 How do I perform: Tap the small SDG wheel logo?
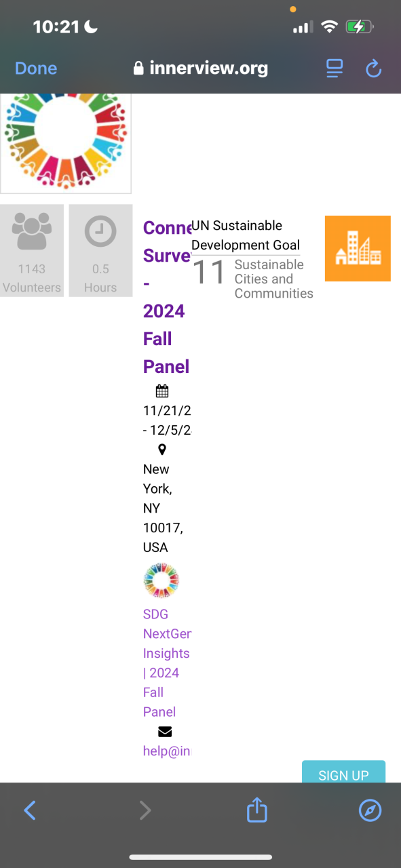coord(161,580)
